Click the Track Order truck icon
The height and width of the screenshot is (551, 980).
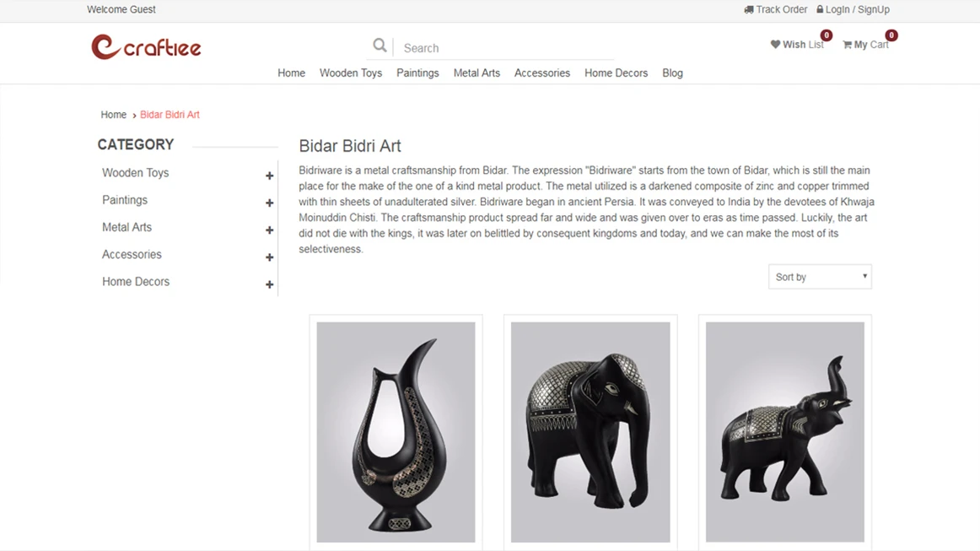pyautogui.click(x=749, y=10)
